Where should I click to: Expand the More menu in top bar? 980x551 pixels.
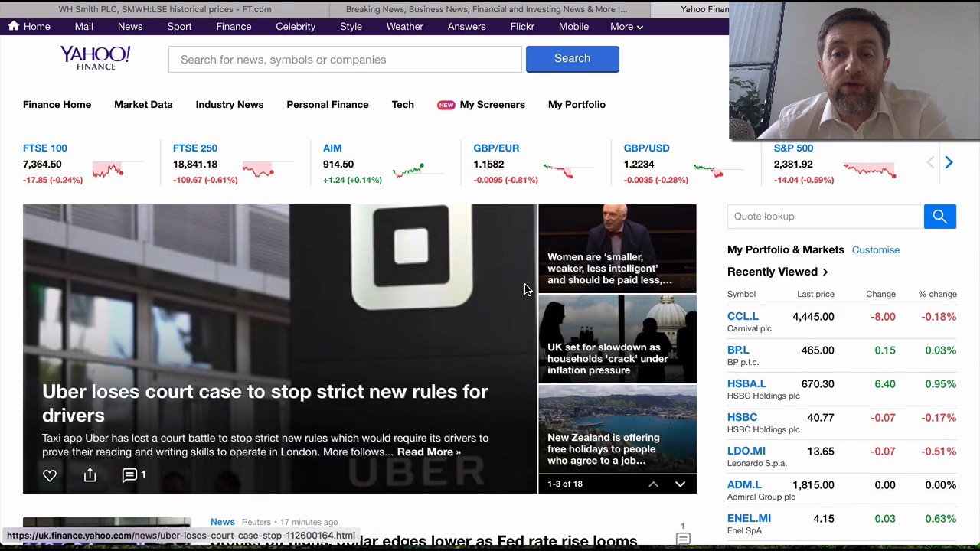[x=626, y=27]
